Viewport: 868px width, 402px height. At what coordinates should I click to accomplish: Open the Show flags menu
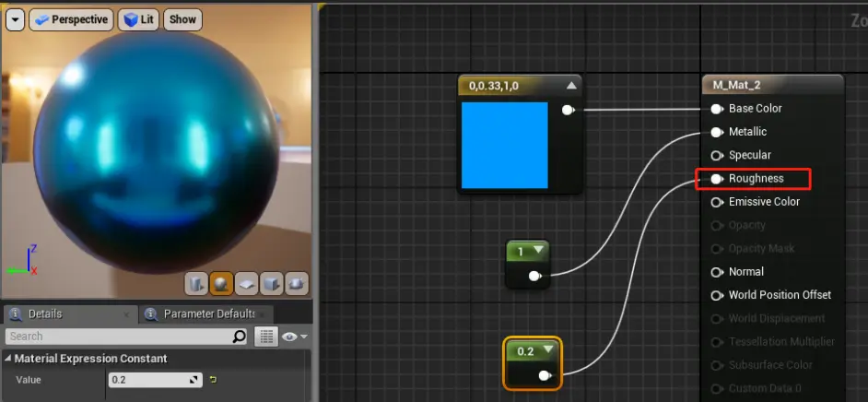click(182, 20)
